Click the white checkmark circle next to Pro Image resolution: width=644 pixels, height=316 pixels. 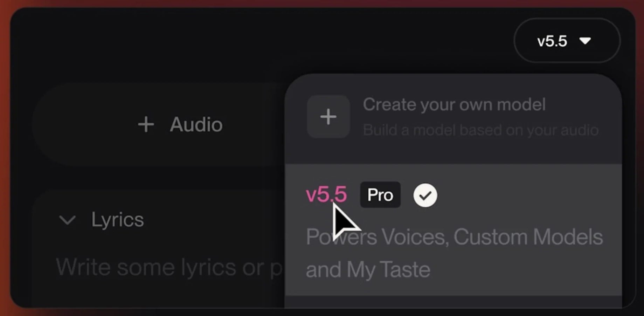point(425,195)
